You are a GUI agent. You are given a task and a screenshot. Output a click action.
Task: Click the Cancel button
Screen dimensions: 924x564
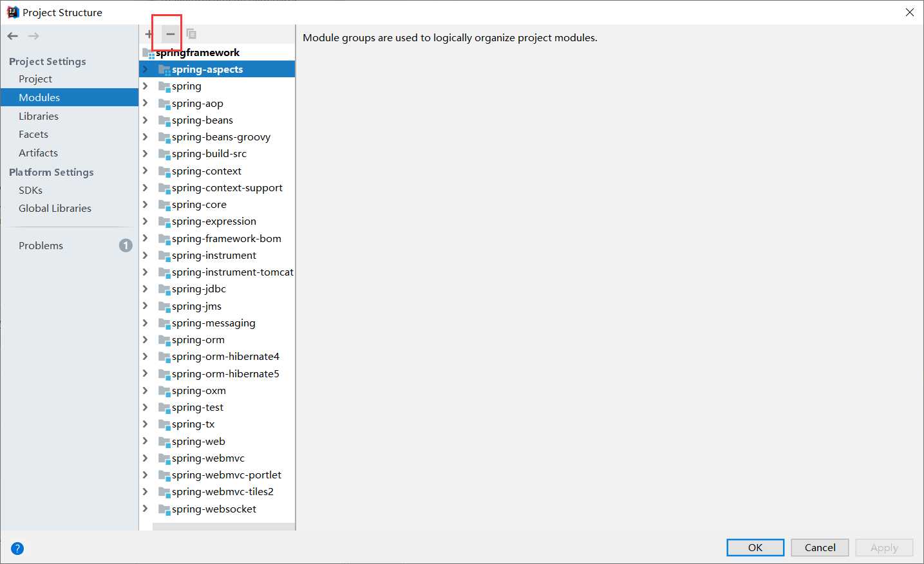tap(820, 547)
